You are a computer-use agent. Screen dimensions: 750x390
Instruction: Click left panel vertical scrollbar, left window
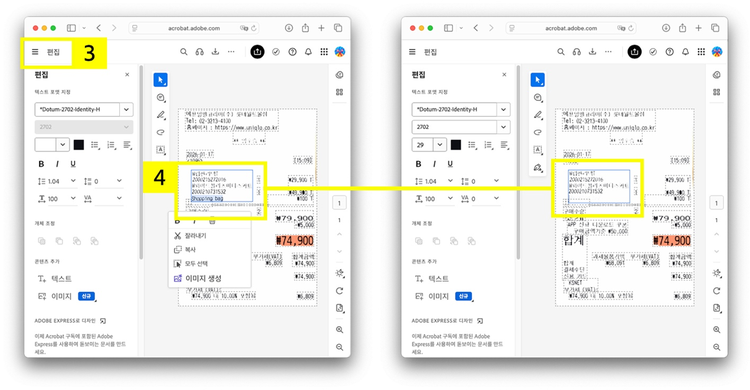click(x=141, y=163)
